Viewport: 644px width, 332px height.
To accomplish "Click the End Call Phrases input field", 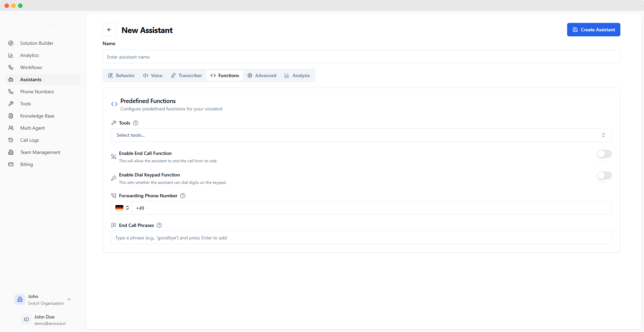I will (362, 238).
